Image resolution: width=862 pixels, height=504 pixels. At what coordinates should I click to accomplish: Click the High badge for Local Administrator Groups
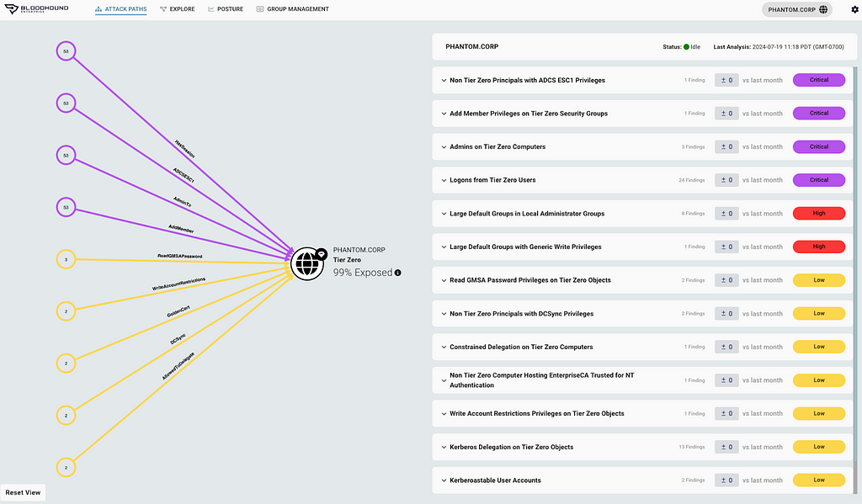(x=818, y=213)
